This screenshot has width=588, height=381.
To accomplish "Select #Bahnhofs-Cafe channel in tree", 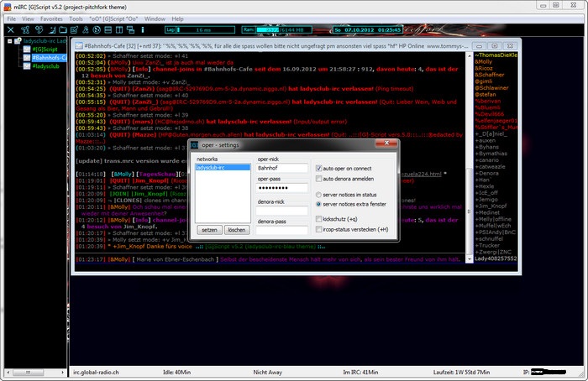I will 49,58.
